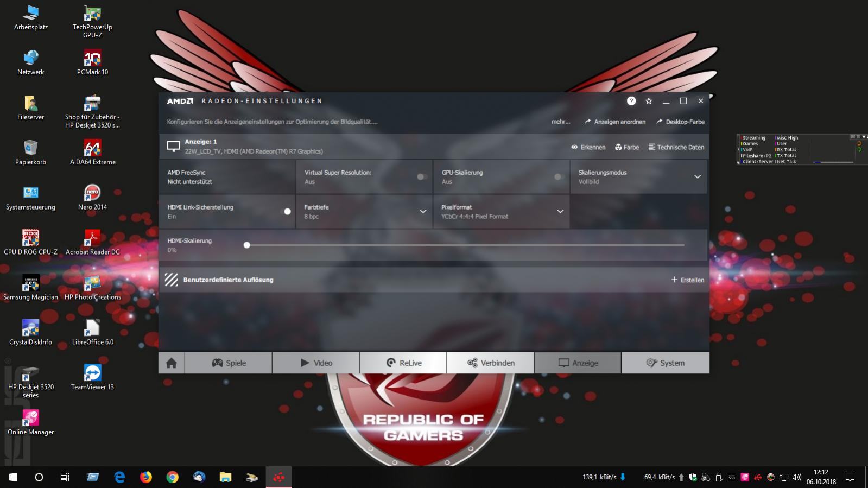This screenshot has width=868, height=488.
Task: Click the Benutzerdefinierte Auflösung striped icon
Action: click(x=172, y=280)
